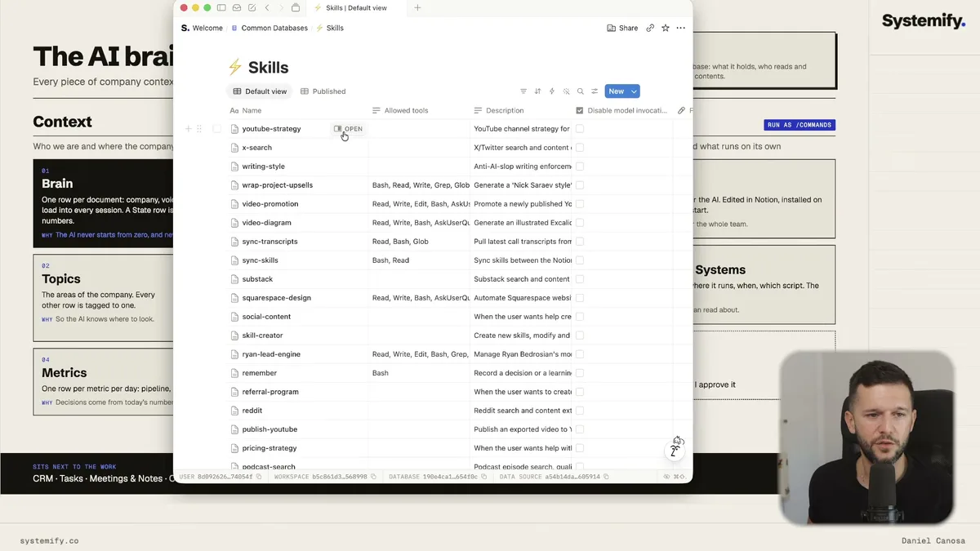Click the Share button

(x=622, y=28)
